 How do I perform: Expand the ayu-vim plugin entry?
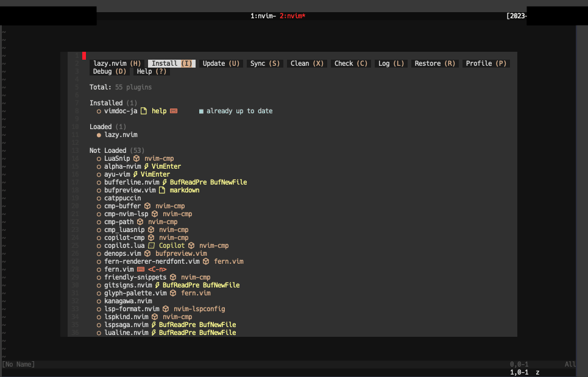coord(117,174)
